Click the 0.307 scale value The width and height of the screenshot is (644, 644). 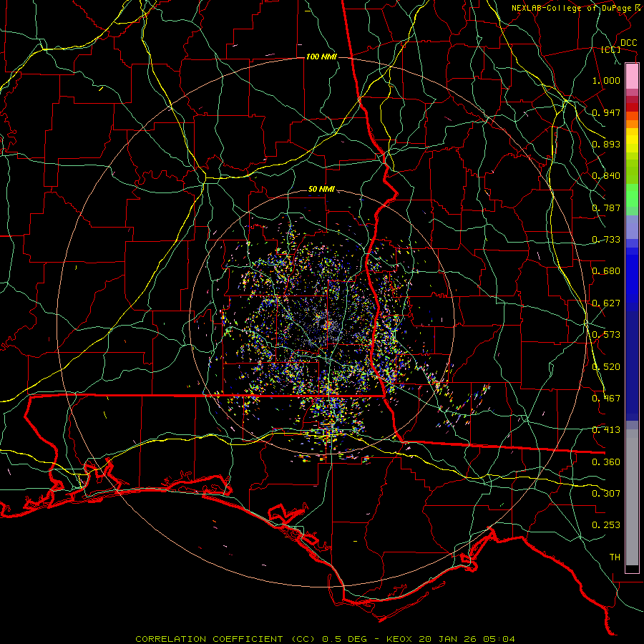coord(606,494)
